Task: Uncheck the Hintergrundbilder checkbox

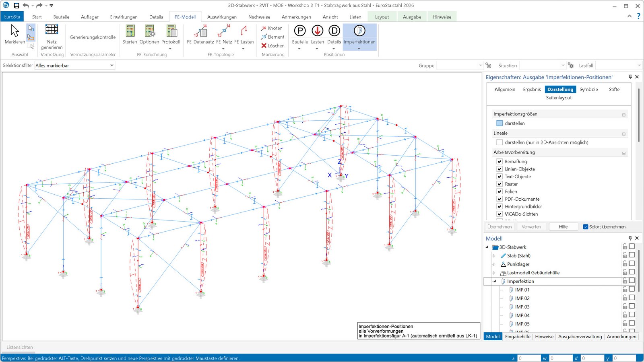Action: [500, 207]
